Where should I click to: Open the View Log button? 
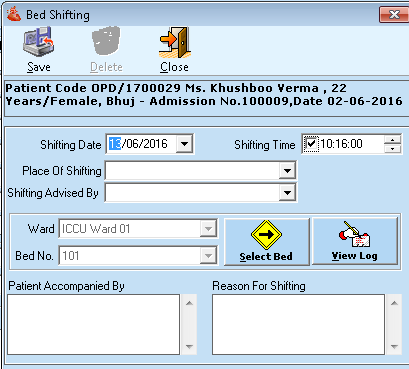[355, 241]
